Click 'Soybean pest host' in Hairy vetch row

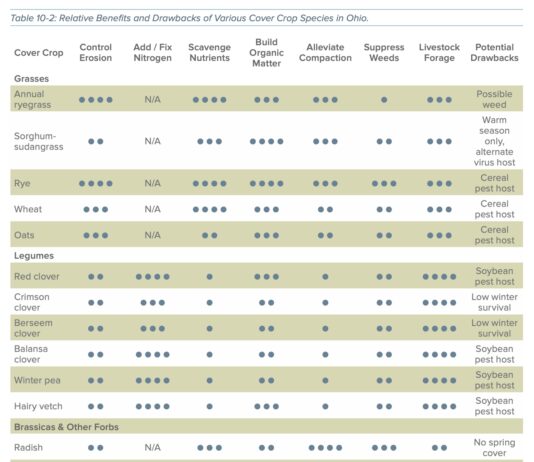pos(494,406)
